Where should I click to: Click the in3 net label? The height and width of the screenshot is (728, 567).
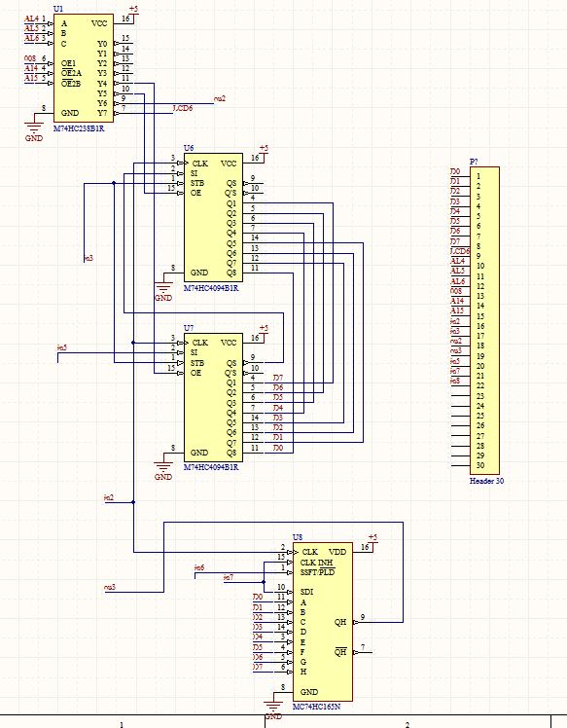pos(89,258)
